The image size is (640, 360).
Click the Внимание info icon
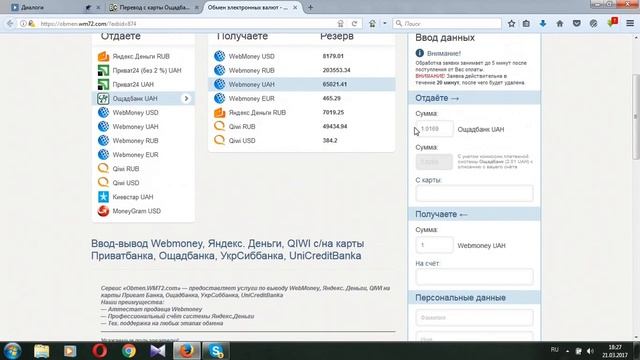[420, 53]
